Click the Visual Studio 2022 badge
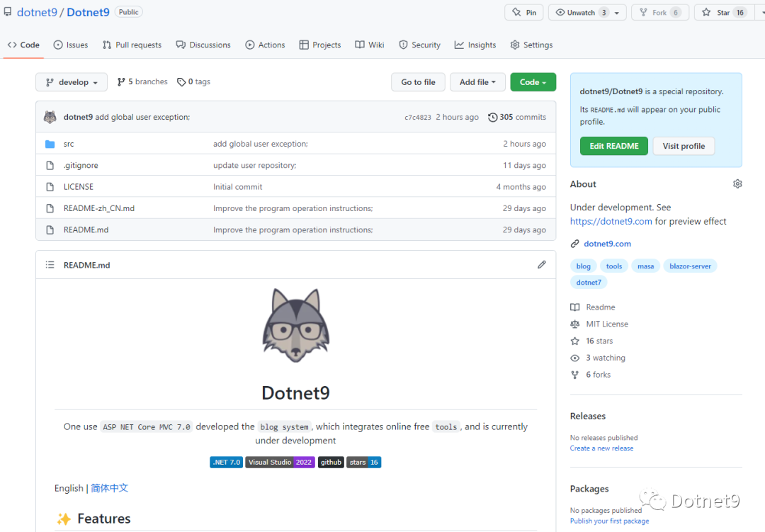The image size is (765, 532). (280, 462)
